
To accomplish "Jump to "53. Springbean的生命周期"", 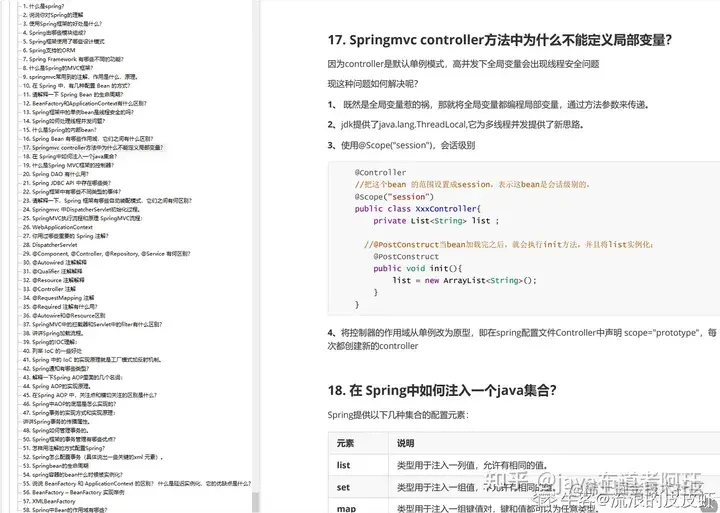I will (56, 466).
